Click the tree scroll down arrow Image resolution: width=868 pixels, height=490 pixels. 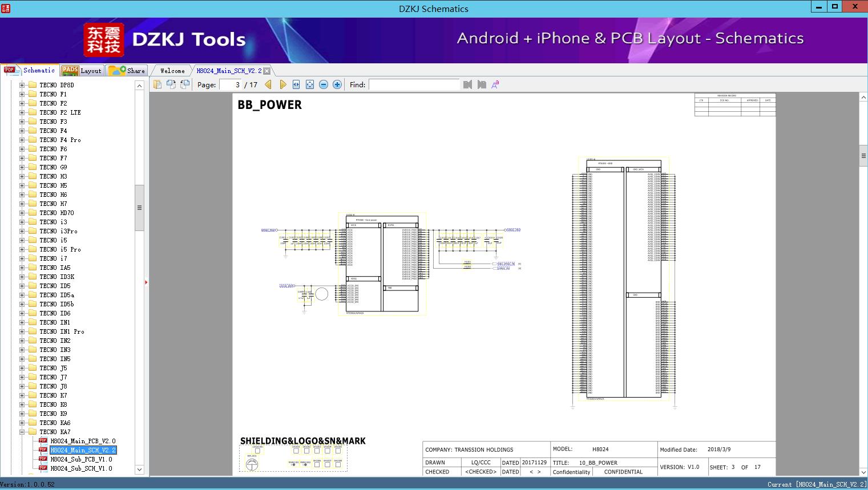point(139,469)
